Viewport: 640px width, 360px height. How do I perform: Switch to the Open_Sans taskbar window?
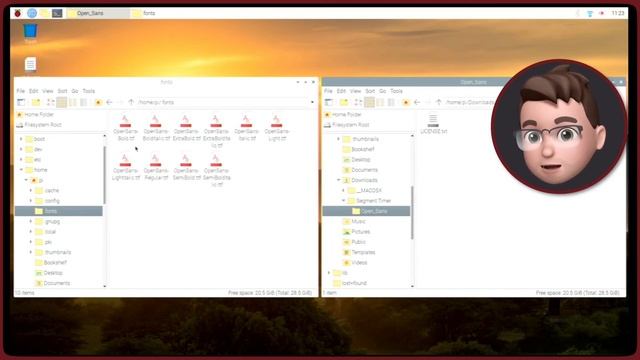pyautogui.click(x=98, y=13)
